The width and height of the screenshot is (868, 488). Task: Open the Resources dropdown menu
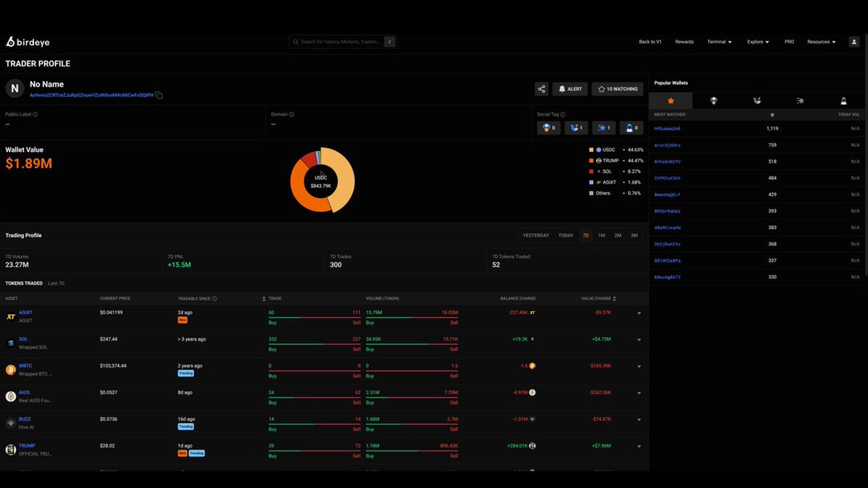pyautogui.click(x=821, y=42)
